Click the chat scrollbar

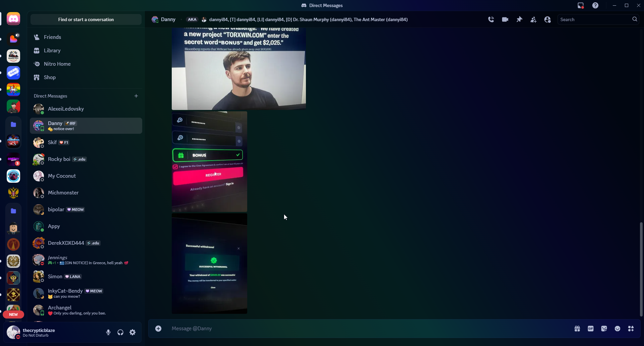[x=641, y=269]
